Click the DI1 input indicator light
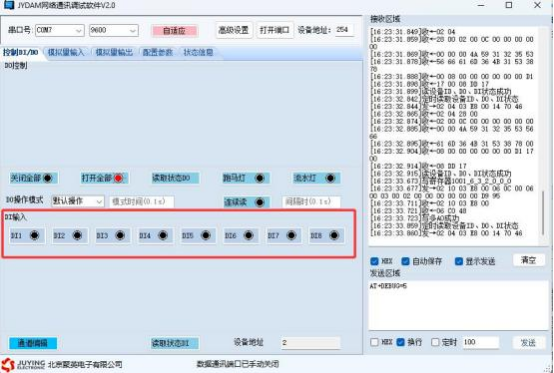Image resolution: width=554 pixels, height=373 pixels. click(34, 235)
